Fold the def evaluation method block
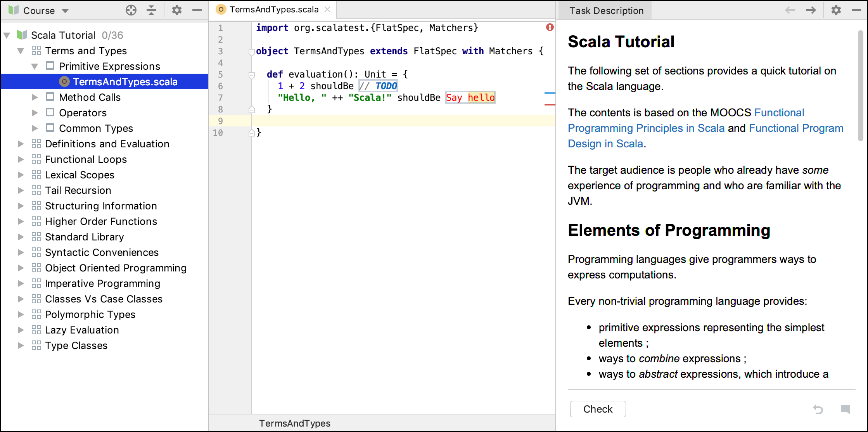 pyautogui.click(x=251, y=75)
